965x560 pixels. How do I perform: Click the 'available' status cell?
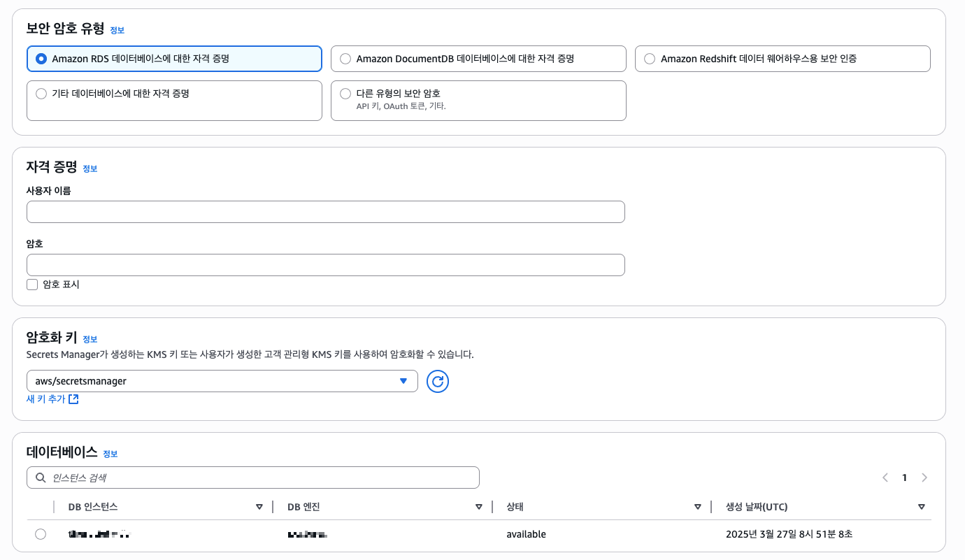pos(527,534)
